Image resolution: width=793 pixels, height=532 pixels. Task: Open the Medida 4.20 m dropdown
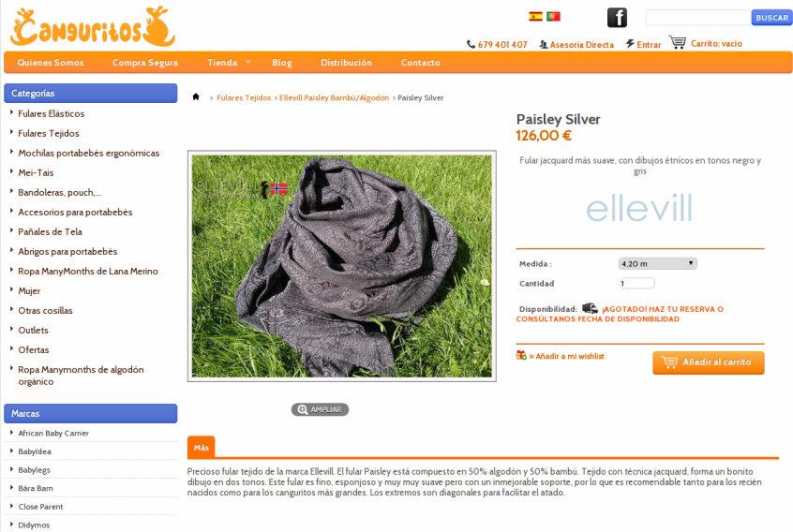[657, 263]
